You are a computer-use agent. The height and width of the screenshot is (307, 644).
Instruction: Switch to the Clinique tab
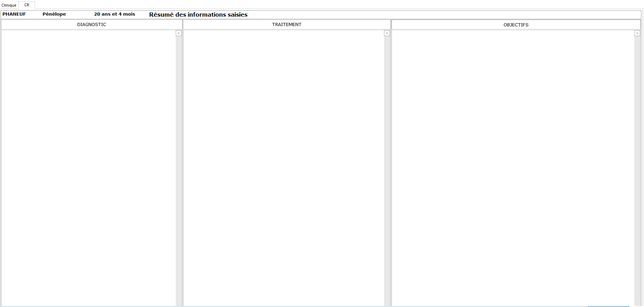[9, 5]
